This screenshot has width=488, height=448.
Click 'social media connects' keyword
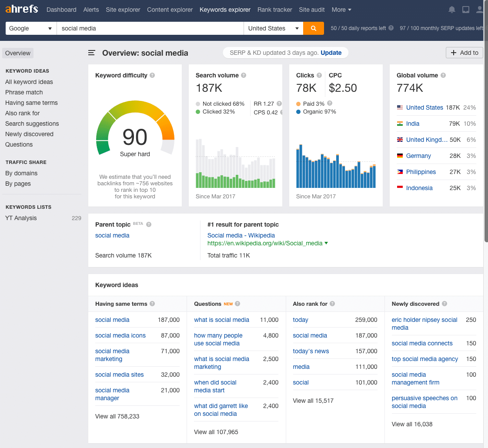[x=422, y=343]
